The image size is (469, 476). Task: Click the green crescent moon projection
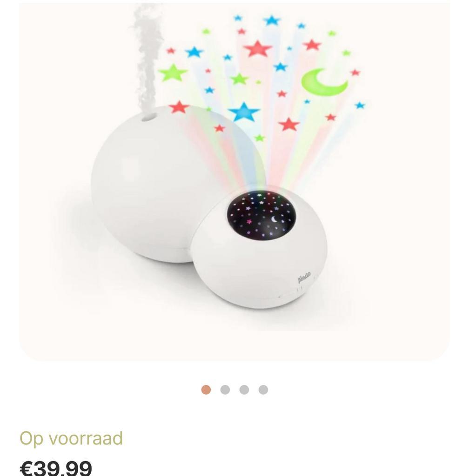pos(324,82)
